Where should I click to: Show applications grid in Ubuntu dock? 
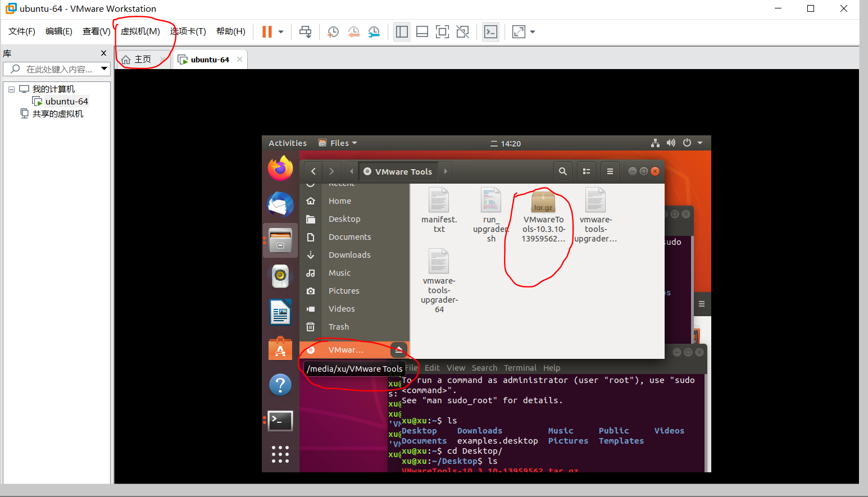(280, 454)
